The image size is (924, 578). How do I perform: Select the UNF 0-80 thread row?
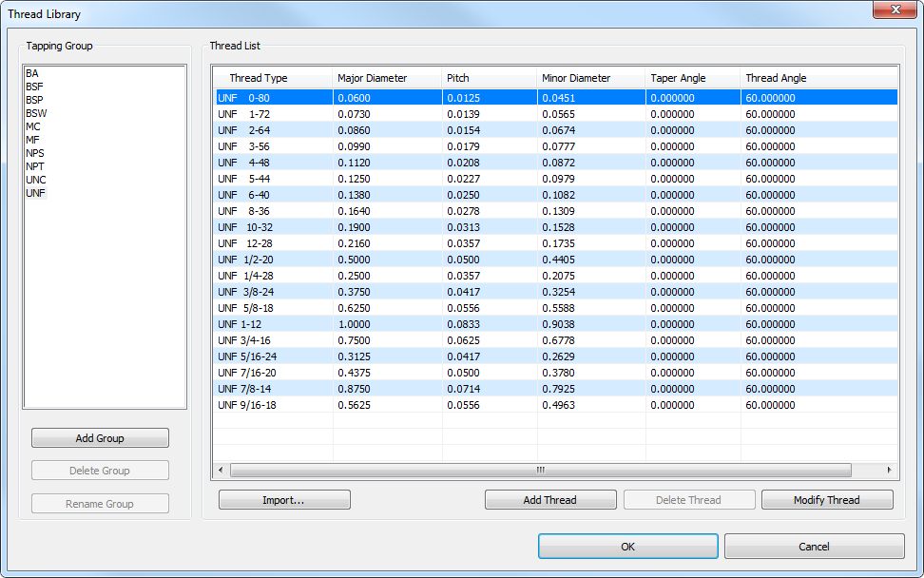click(x=556, y=98)
